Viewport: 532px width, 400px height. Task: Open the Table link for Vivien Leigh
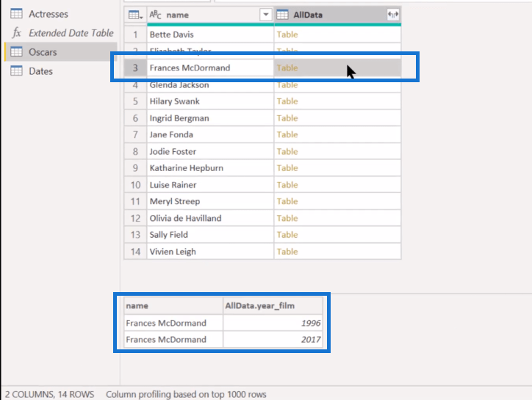click(287, 252)
